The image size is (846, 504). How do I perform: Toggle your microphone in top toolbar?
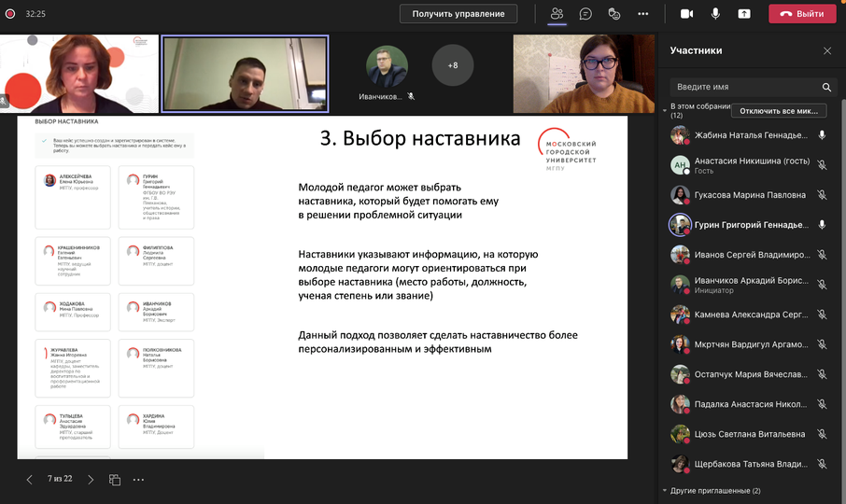click(715, 14)
